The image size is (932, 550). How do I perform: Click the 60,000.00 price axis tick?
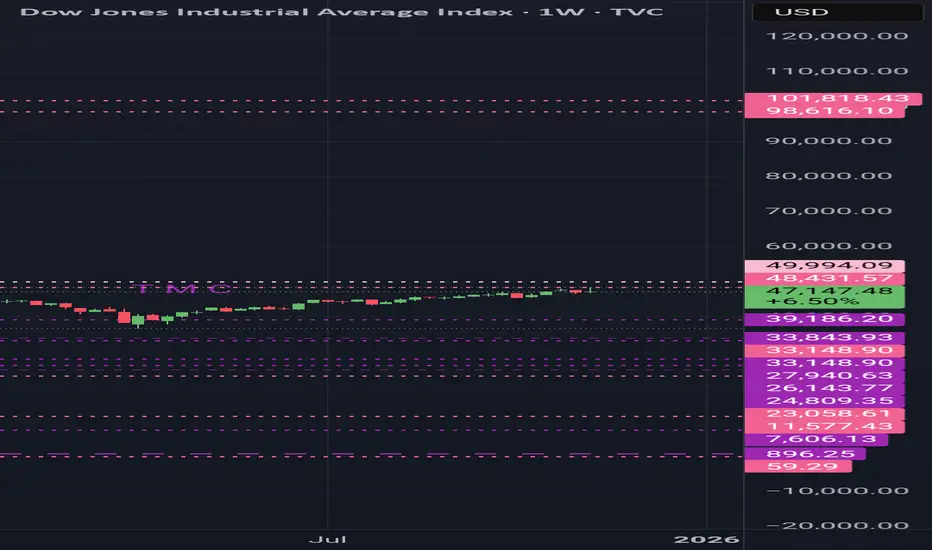[829, 246]
